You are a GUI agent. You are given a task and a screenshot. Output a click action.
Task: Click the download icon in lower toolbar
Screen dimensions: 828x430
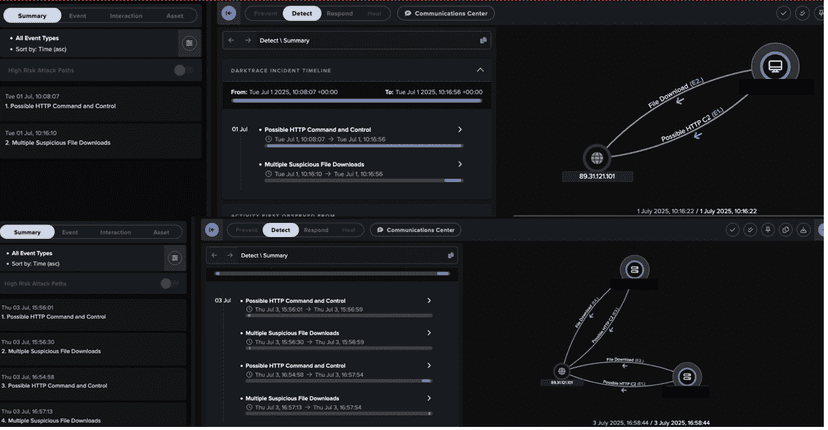[x=803, y=230]
